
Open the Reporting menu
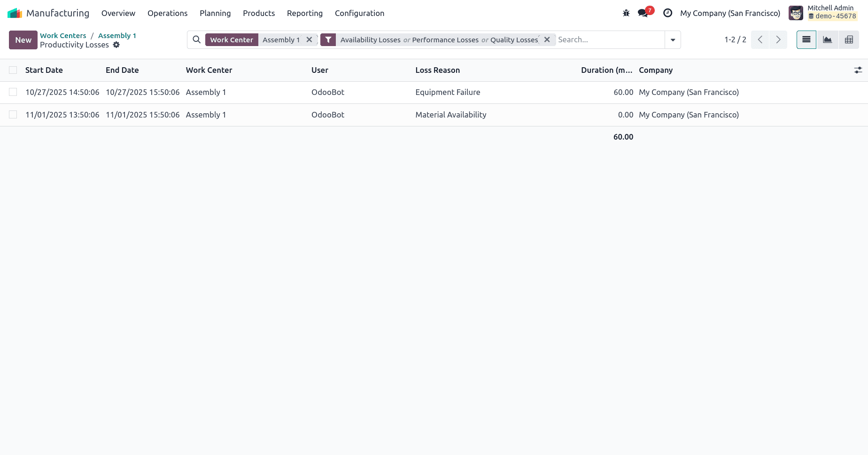pyautogui.click(x=304, y=13)
